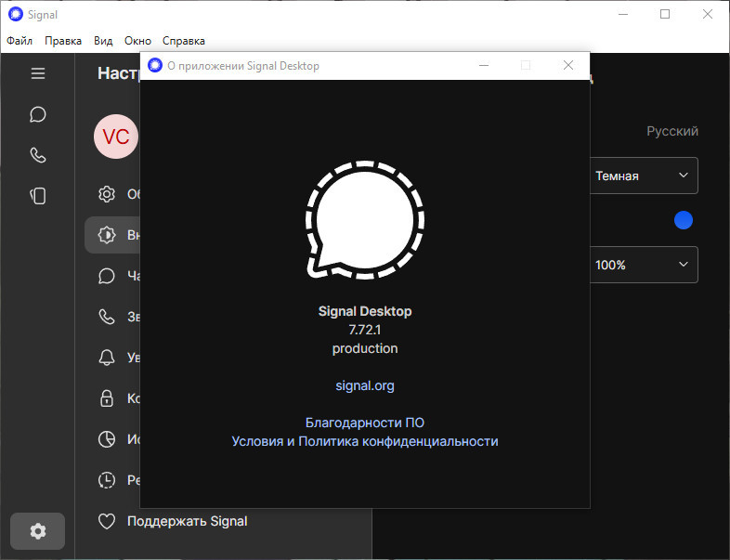730x560 pixels.
Task: Select the Appearance settings row icon
Action: pos(107,235)
